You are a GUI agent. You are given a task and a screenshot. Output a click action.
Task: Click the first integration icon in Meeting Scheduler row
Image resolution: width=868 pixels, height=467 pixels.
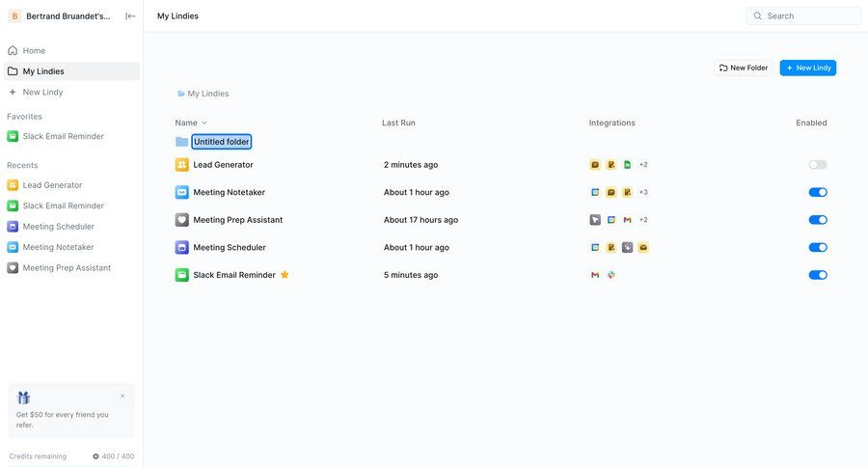595,248
